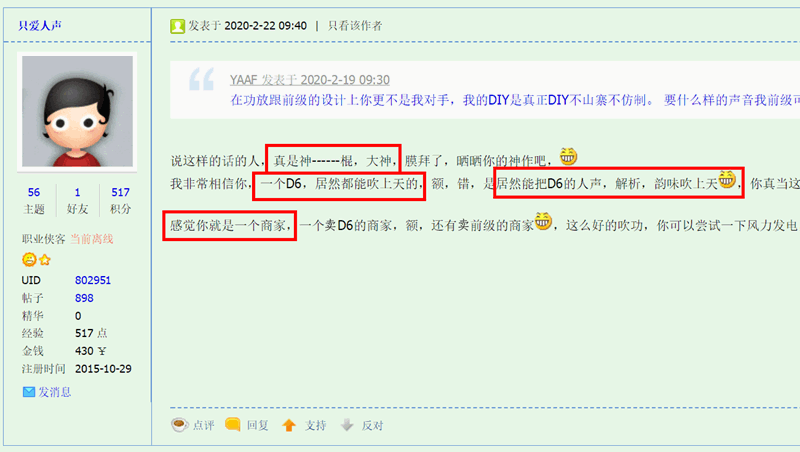The width and height of the screenshot is (800, 452).
Task: Open the 只爱人声 username profile link
Action: [x=40, y=26]
